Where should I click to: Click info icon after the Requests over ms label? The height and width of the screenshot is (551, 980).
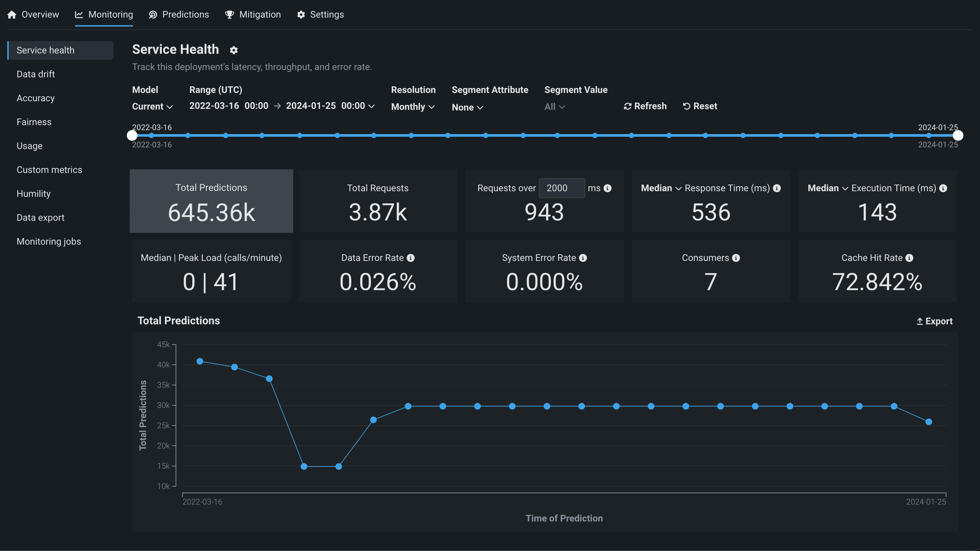(x=608, y=188)
